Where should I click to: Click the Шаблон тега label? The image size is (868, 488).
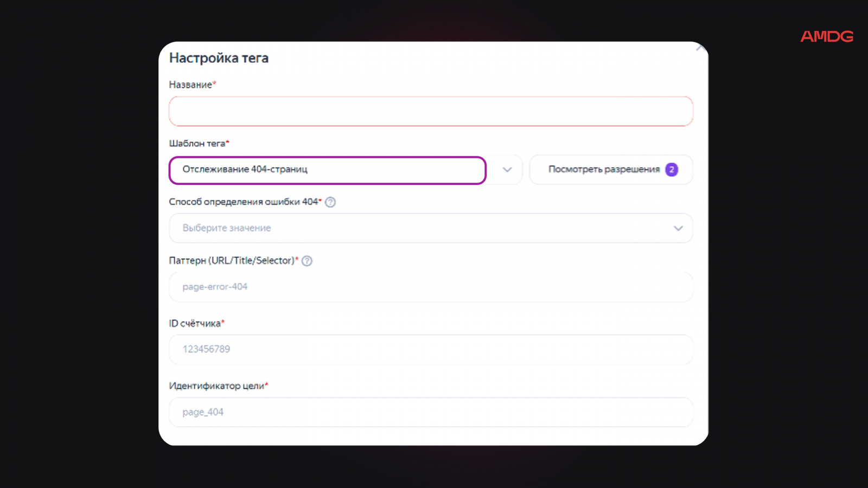point(197,144)
